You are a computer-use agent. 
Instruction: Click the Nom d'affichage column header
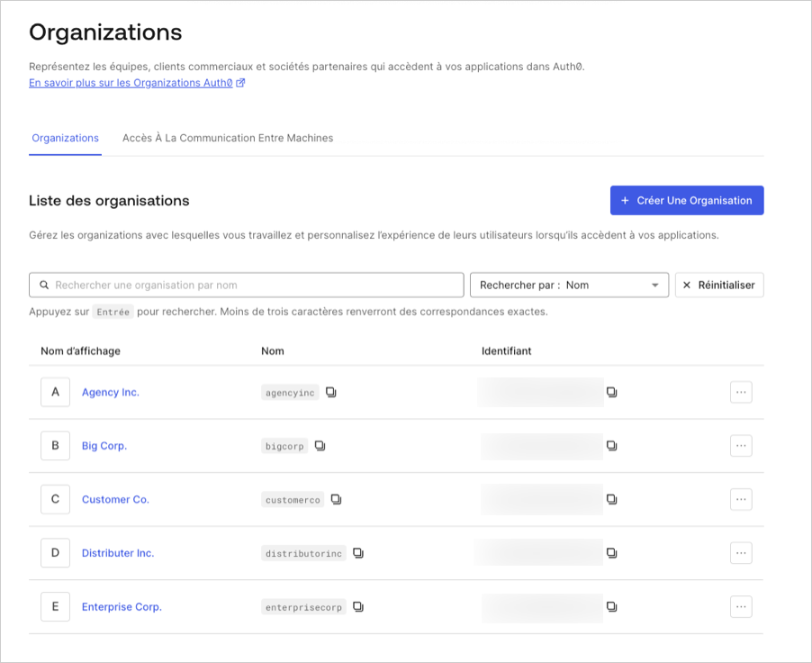80,351
